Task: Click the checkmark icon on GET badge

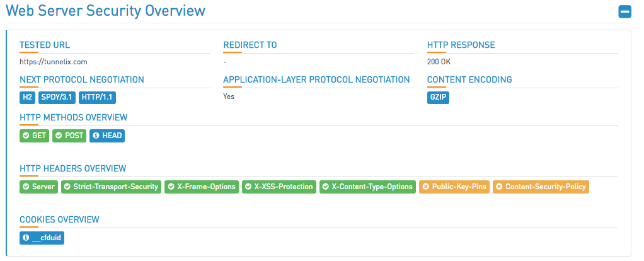Action: coord(26,136)
